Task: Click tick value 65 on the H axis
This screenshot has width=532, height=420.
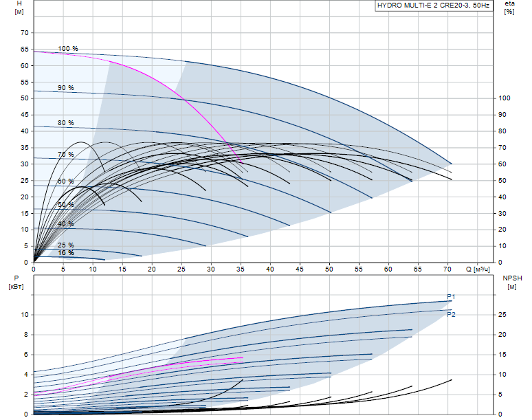Action: [x=25, y=49]
